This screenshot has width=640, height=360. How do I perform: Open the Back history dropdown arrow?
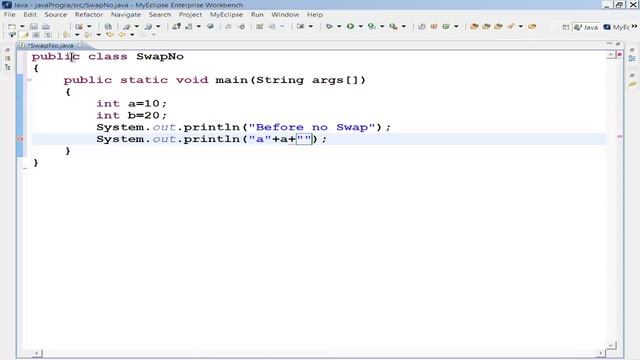point(132,35)
